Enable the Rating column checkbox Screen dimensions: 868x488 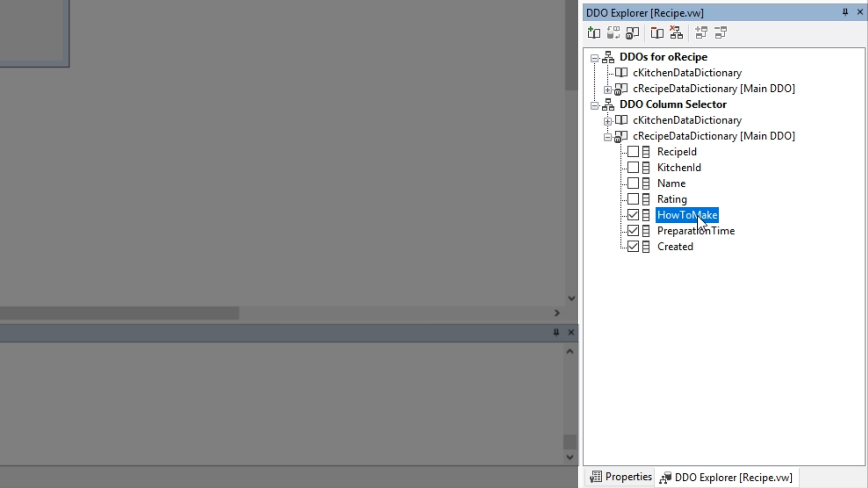(x=633, y=199)
